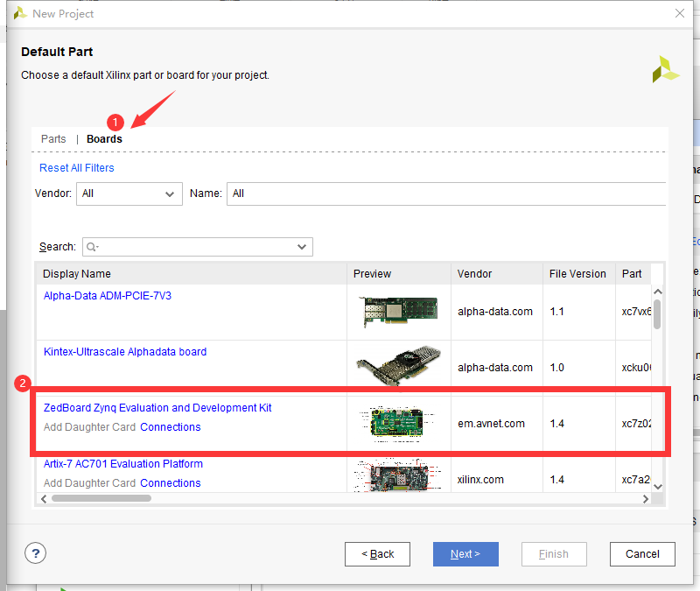Sort by Part column header

(632, 274)
